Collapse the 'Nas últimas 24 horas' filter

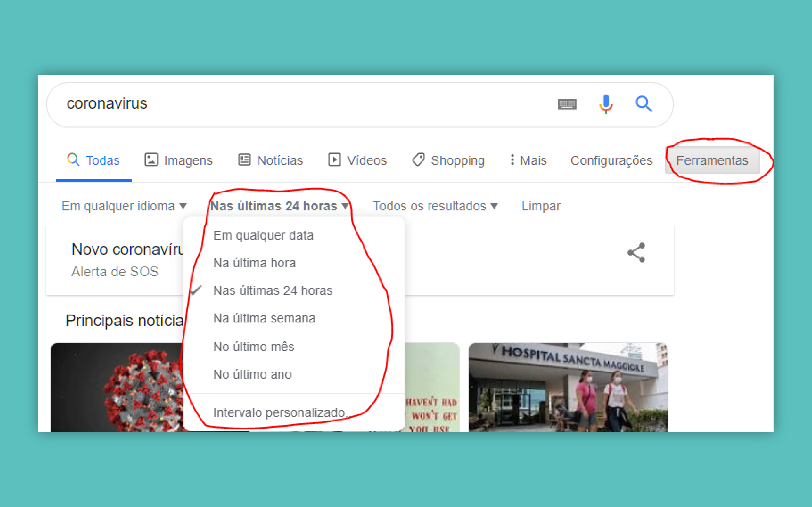pos(279,206)
